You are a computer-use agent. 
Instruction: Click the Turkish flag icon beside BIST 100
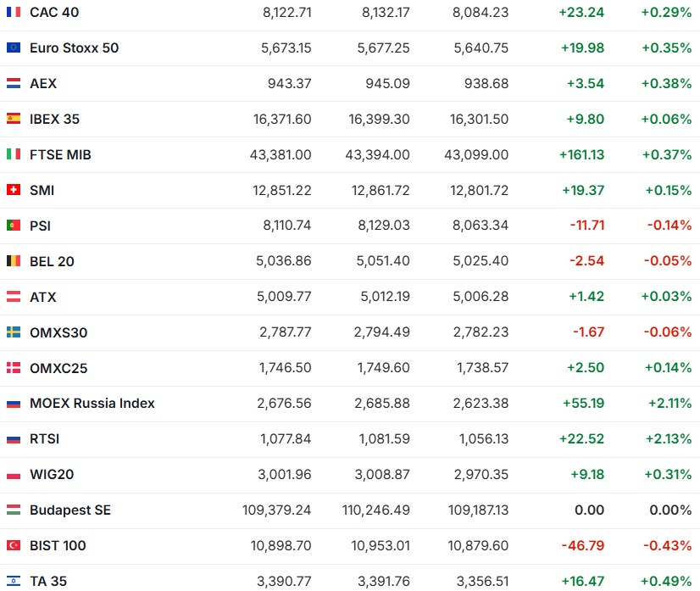pyautogui.click(x=13, y=546)
